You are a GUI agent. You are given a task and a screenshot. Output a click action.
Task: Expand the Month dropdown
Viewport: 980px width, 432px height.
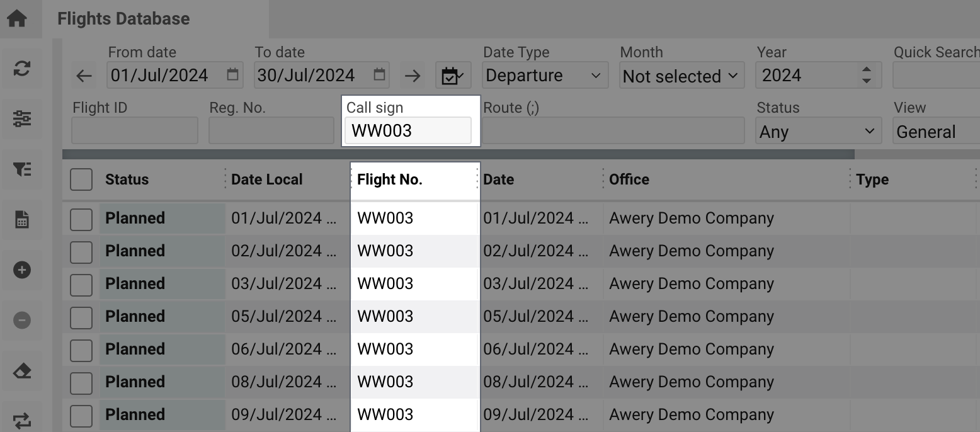point(681,76)
